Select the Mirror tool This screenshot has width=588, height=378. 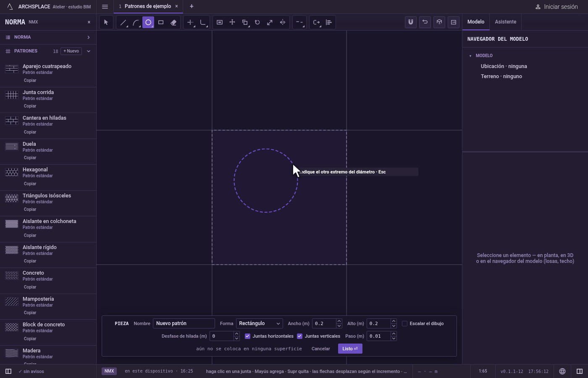pyautogui.click(x=283, y=22)
